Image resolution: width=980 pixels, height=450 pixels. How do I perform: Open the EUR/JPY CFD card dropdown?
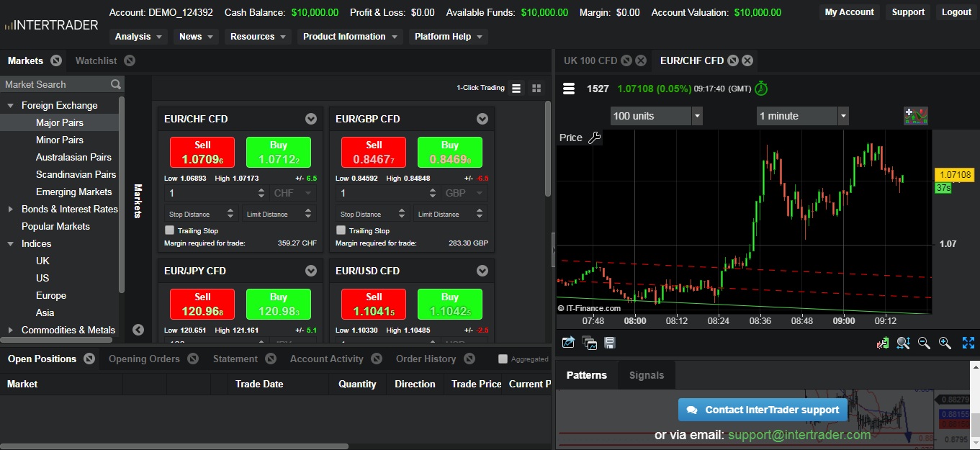coord(311,271)
